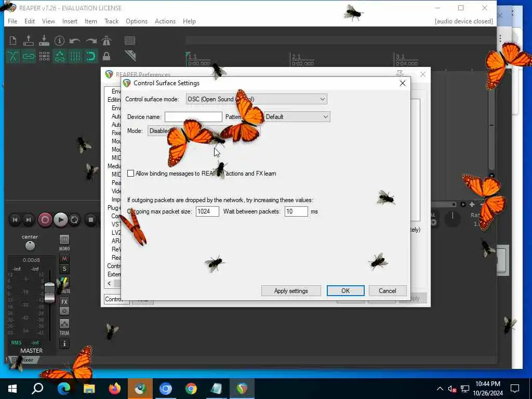Click Wait between packets field
532x399 pixels.
(x=296, y=211)
